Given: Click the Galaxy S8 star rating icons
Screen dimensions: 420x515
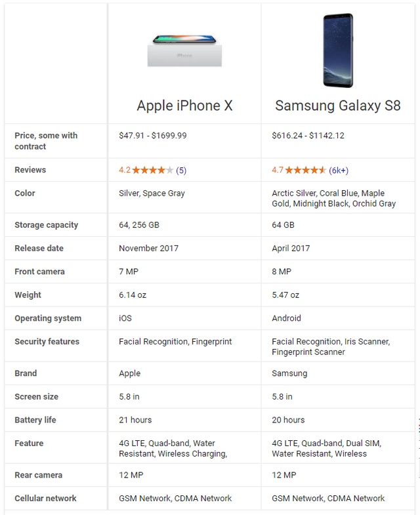Looking at the screenshot, I should [x=306, y=170].
